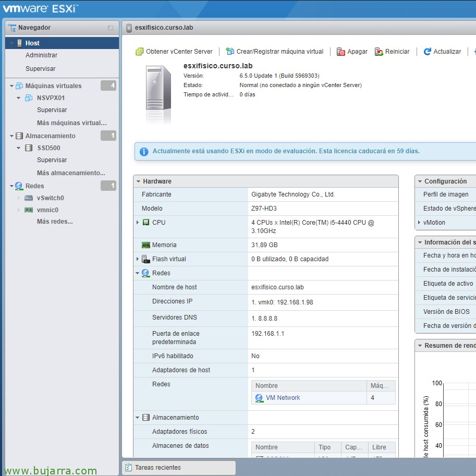476x476 pixels.
Task: Click the Apagar power-off icon
Action: tap(341, 52)
